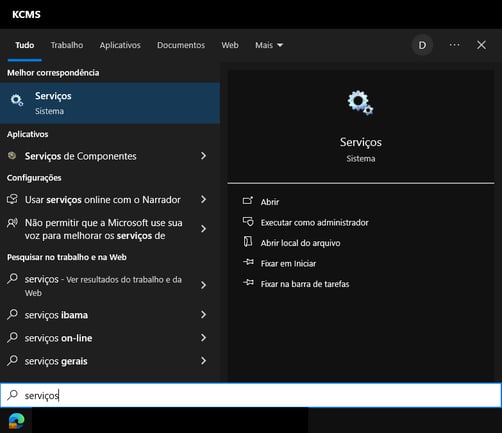Expand Serviços de Componentes arrow
Screen dimensions: 502x433
(203, 156)
